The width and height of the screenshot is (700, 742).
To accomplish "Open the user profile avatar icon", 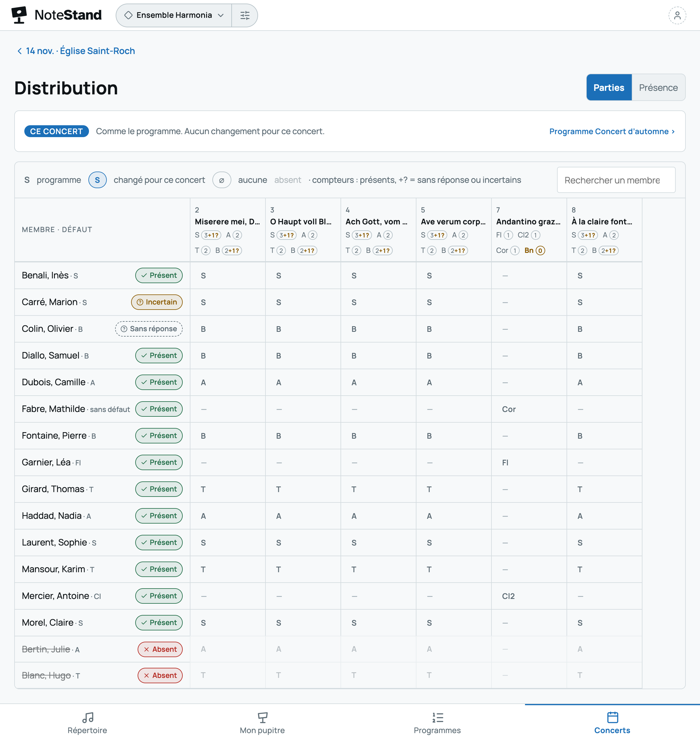I will [677, 15].
